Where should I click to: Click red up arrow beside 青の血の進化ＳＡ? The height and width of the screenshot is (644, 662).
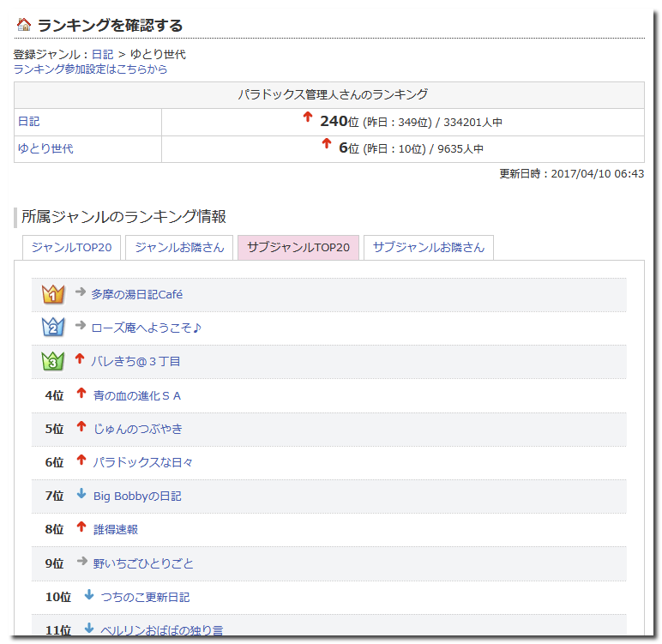coord(81,394)
